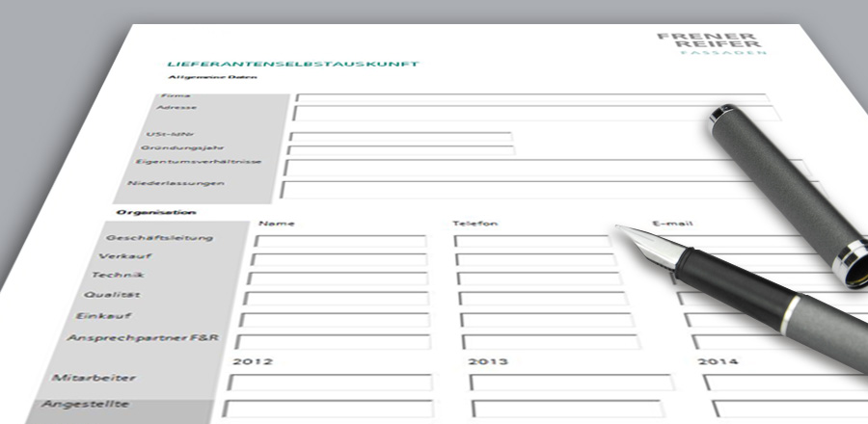Click the Qualität Telefon field
The image size is (868, 424).
tap(544, 299)
